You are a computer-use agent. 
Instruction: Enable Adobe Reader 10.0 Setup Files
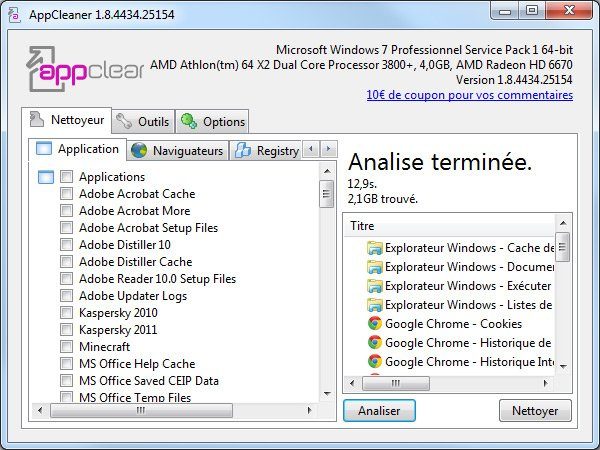(67, 279)
